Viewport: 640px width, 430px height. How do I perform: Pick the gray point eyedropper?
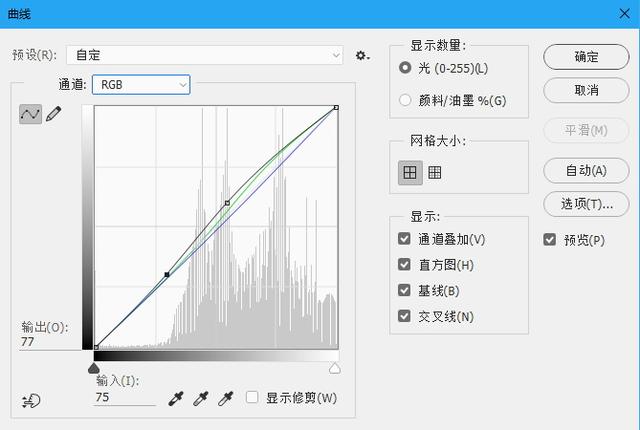tap(201, 398)
